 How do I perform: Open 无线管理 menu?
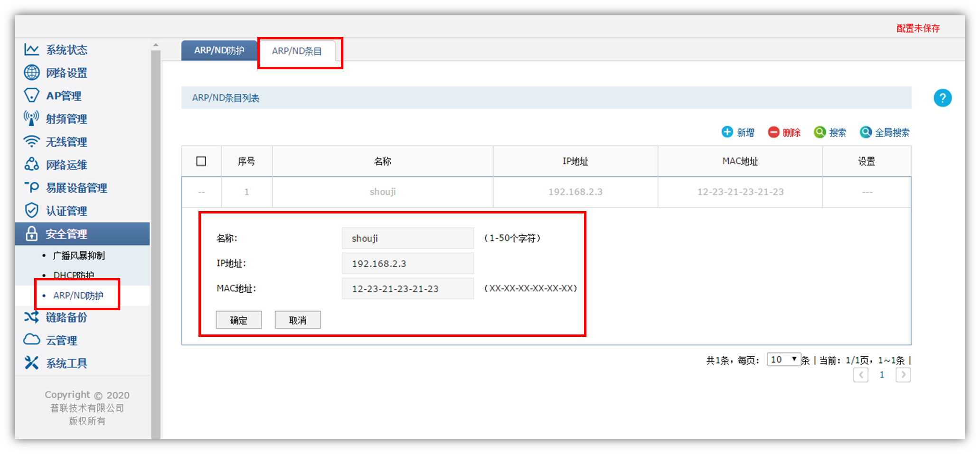[x=66, y=141]
